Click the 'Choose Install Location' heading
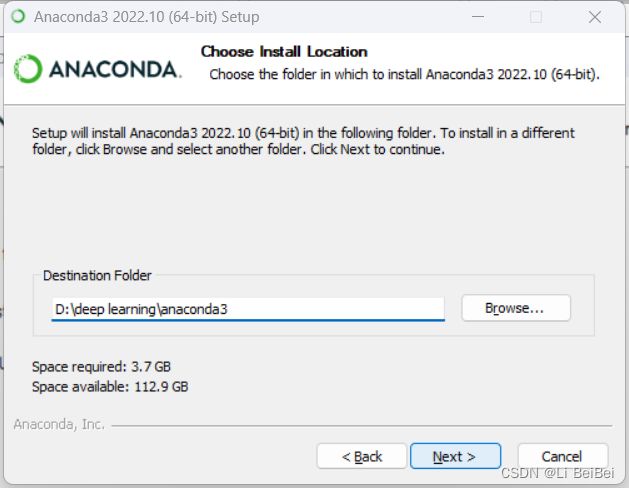629x488 pixels. click(284, 52)
